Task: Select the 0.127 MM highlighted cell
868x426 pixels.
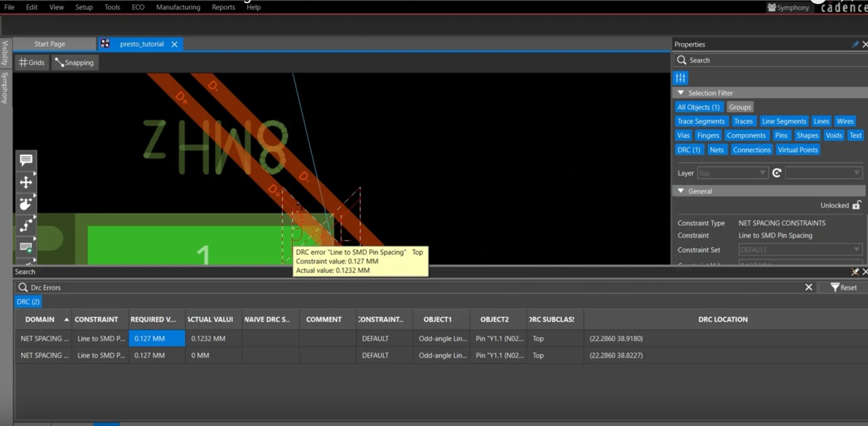Action: click(x=157, y=339)
